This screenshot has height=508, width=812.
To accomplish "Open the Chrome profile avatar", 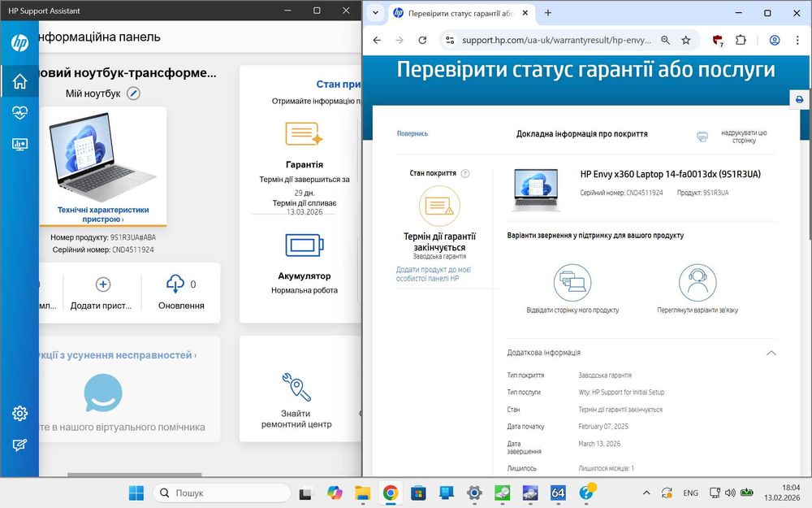I will coord(774,40).
